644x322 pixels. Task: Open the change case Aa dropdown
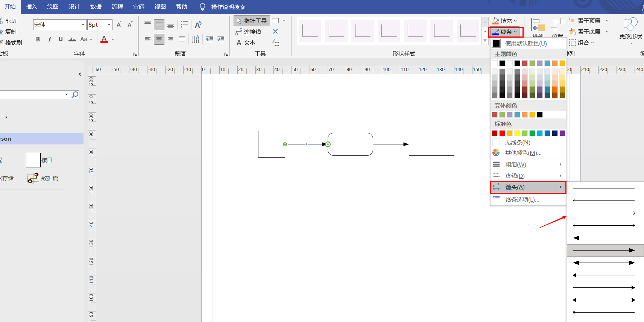(x=87, y=39)
